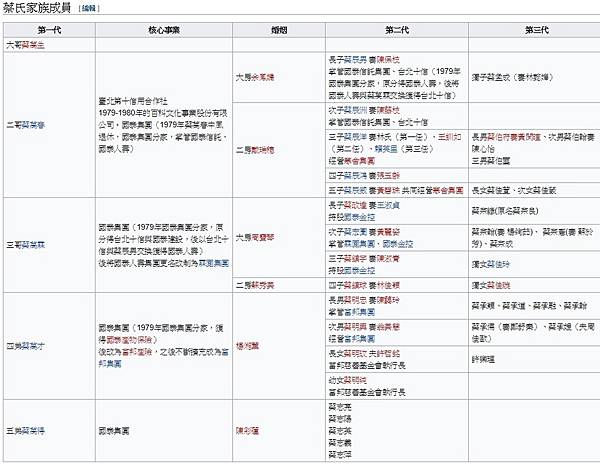This screenshot has width=600, height=465.
Task: Open 蔡萬生 link in the 大哥 row
Action: click(x=33, y=45)
